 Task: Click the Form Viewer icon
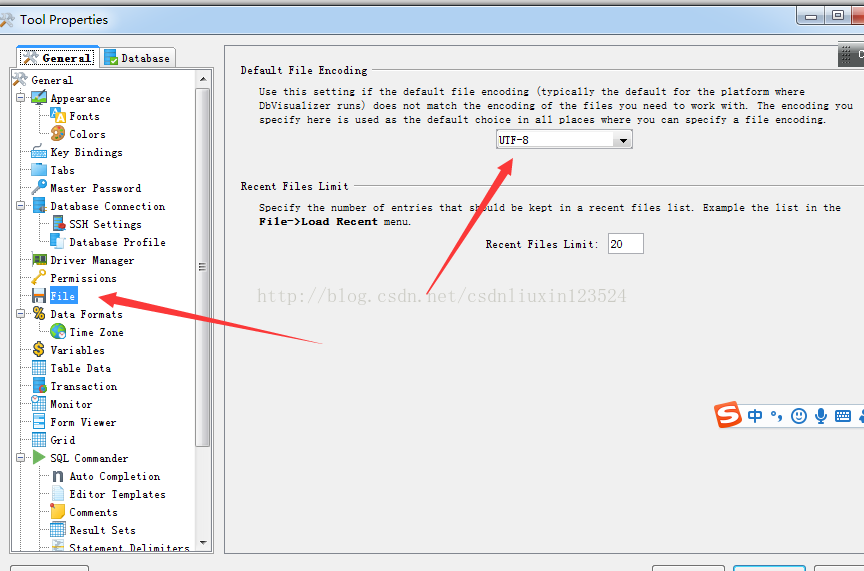coord(39,422)
